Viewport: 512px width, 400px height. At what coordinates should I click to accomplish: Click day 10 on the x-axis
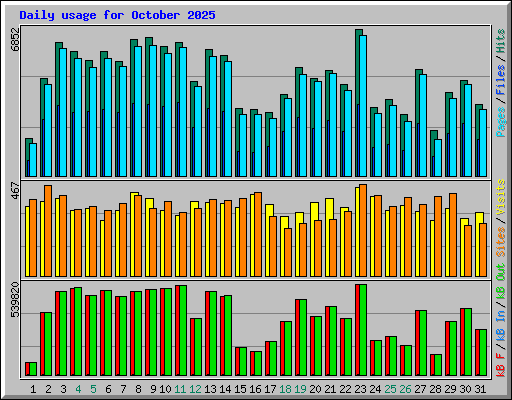tap(165, 389)
